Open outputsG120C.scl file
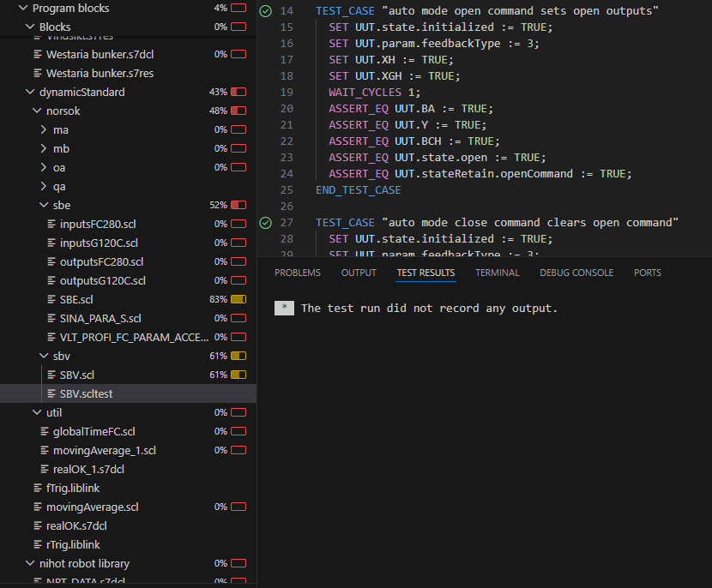 coord(103,281)
